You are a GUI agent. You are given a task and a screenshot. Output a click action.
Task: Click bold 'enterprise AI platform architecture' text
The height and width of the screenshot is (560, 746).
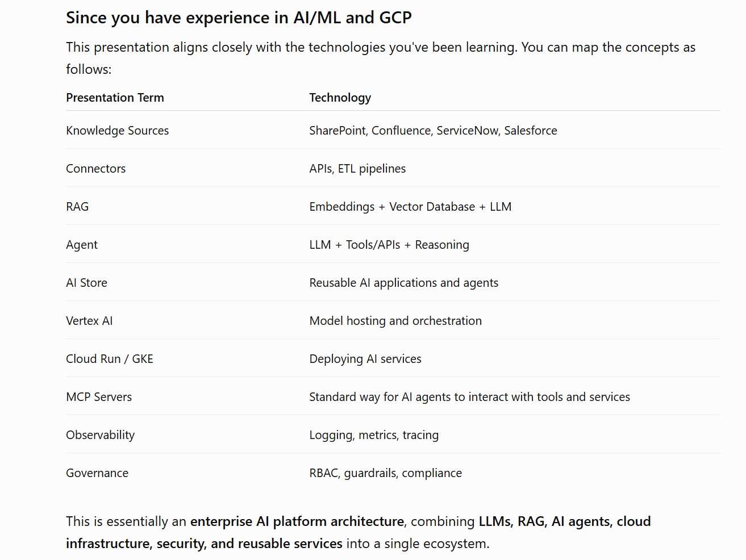coord(297,521)
